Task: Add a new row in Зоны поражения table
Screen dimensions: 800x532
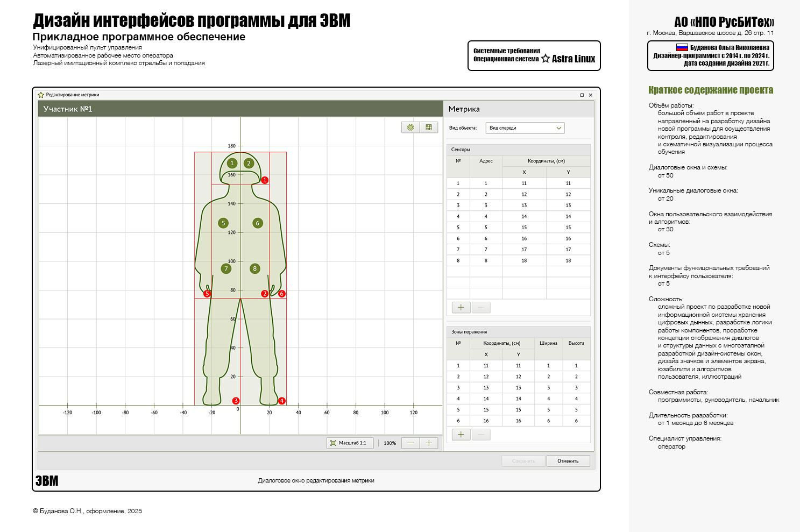Action: (x=461, y=435)
